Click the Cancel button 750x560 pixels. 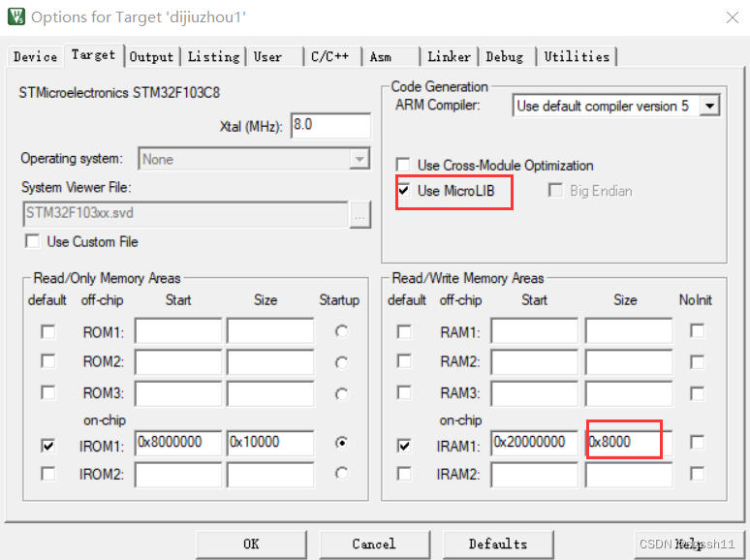tap(374, 544)
